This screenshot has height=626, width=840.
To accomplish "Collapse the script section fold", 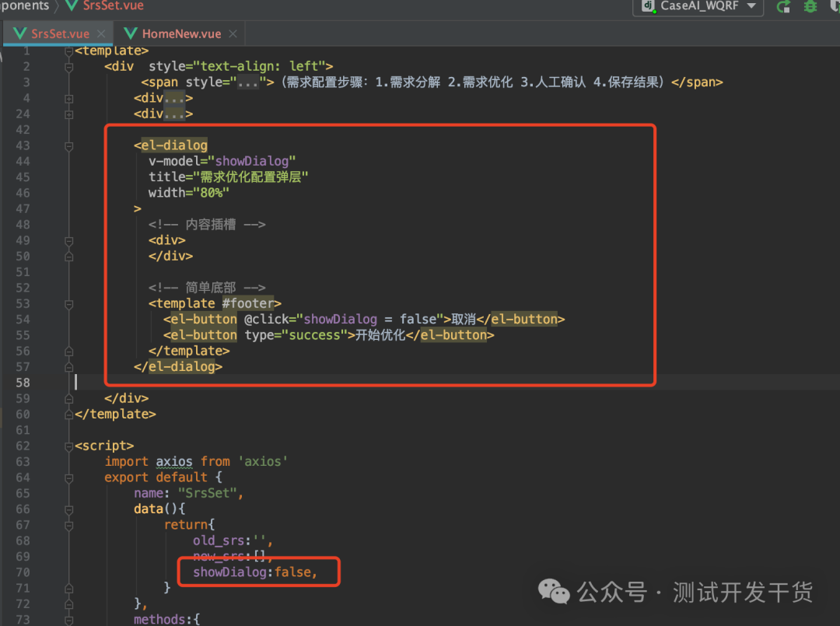I will click(68, 445).
